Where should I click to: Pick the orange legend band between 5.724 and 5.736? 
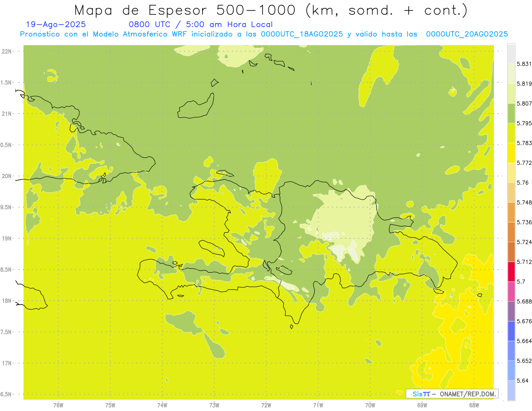tap(511, 232)
